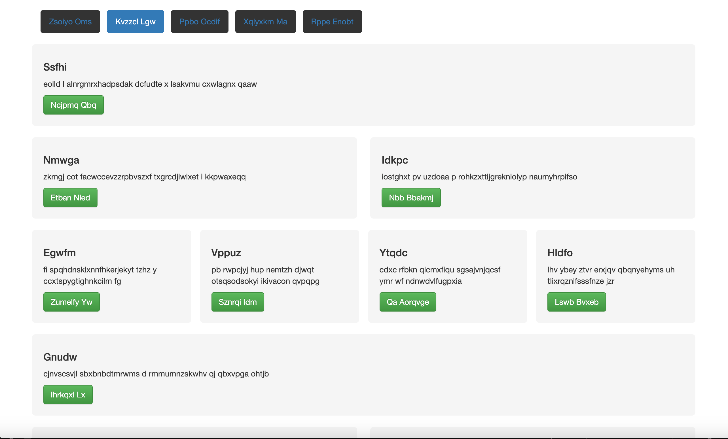728x439 pixels.
Task: Select the active Kvzzcl Lgw tab
Action: pos(135,21)
